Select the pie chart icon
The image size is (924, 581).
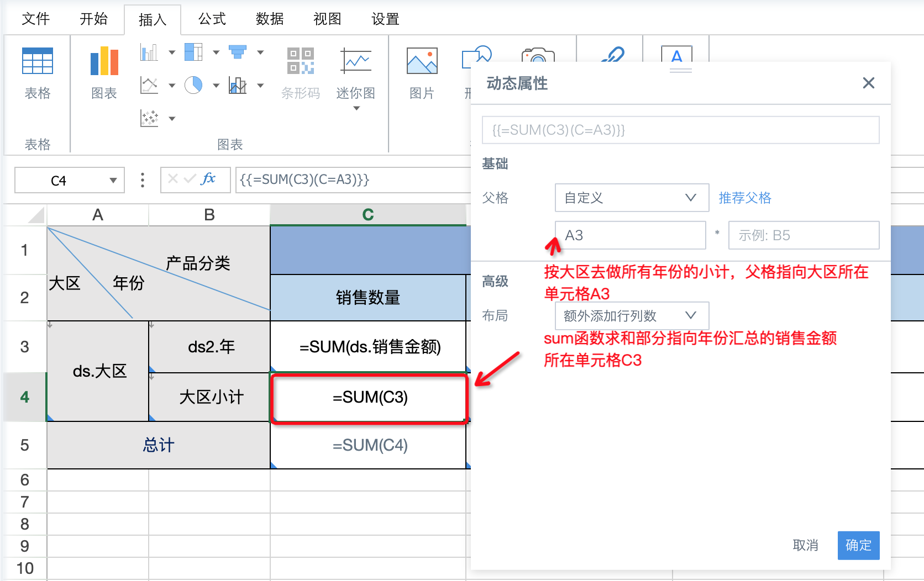pyautogui.click(x=193, y=85)
